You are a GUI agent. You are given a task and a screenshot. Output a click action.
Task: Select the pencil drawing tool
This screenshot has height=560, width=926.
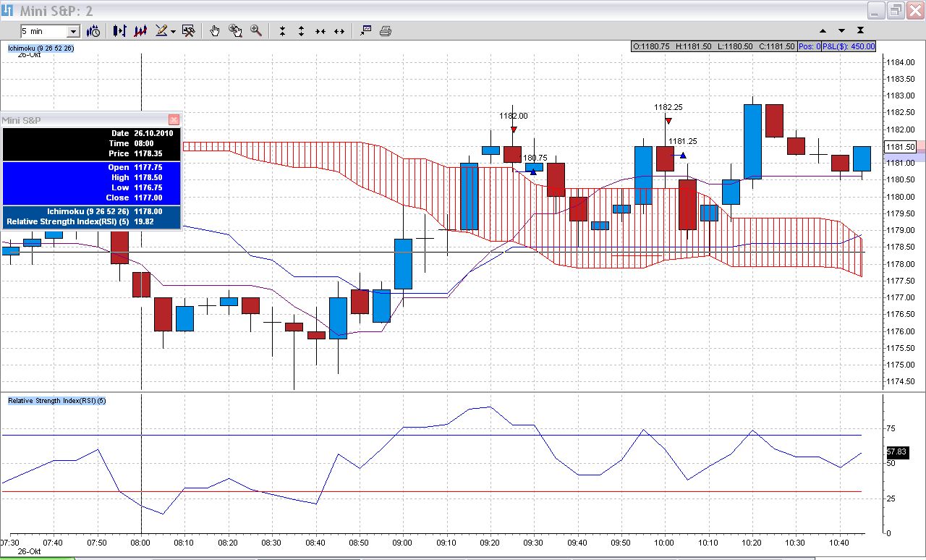point(161,31)
